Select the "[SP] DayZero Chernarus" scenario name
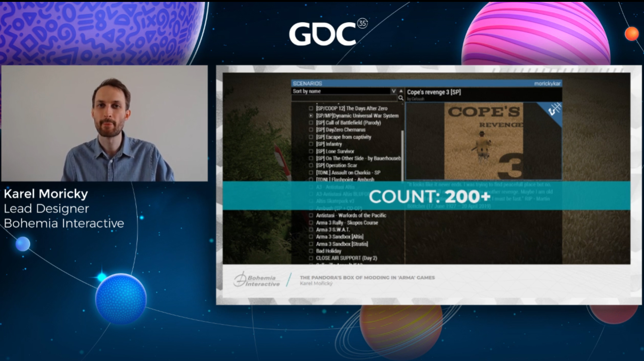Screen dimensions: 644x361 [x=341, y=130]
